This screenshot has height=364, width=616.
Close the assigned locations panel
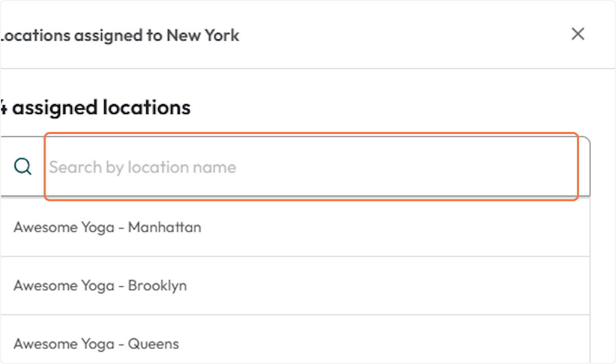click(578, 34)
